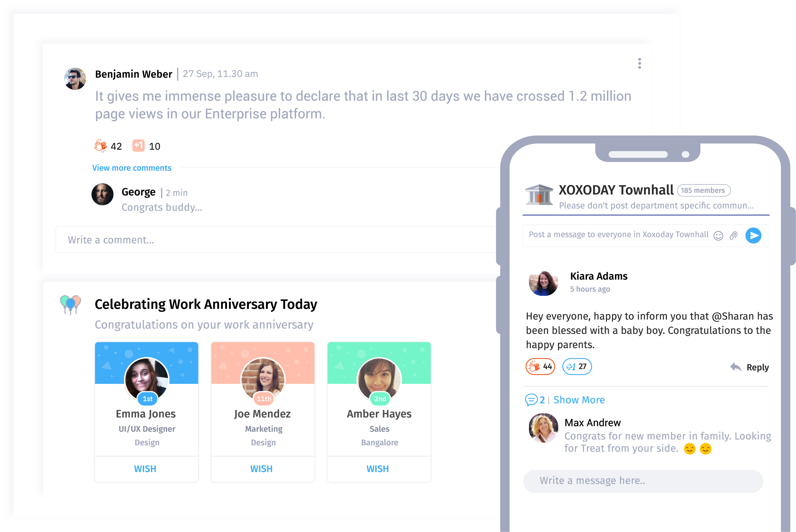Open the three-dot menu on Benjamin's post
796x532 pixels.
click(640, 63)
